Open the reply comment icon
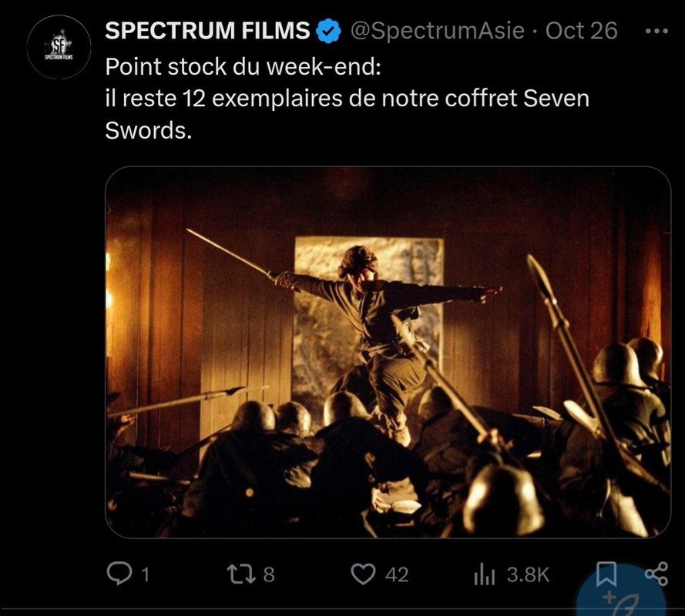This screenshot has height=616, width=685. [119, 574]
